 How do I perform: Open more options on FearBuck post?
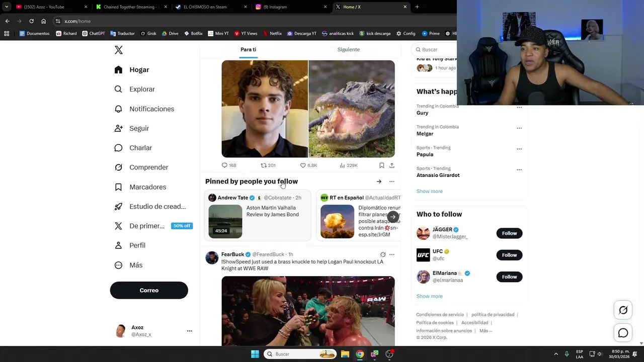[x=392, y=254]
